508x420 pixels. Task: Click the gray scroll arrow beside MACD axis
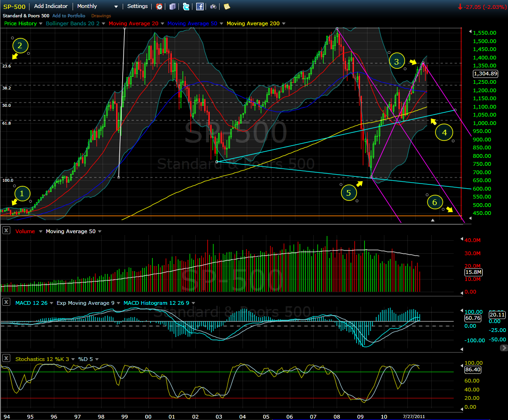coord(504,348)
